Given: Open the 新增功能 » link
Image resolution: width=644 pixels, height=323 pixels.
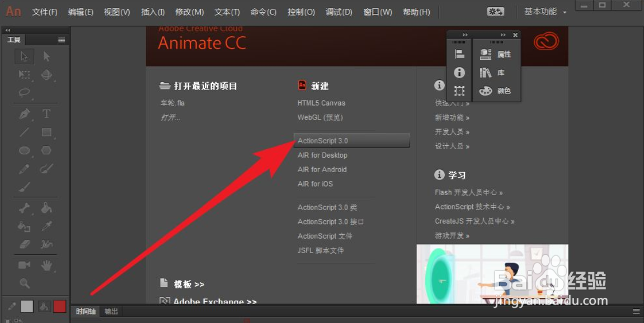Looking at the screenshot, I should 452,117.
